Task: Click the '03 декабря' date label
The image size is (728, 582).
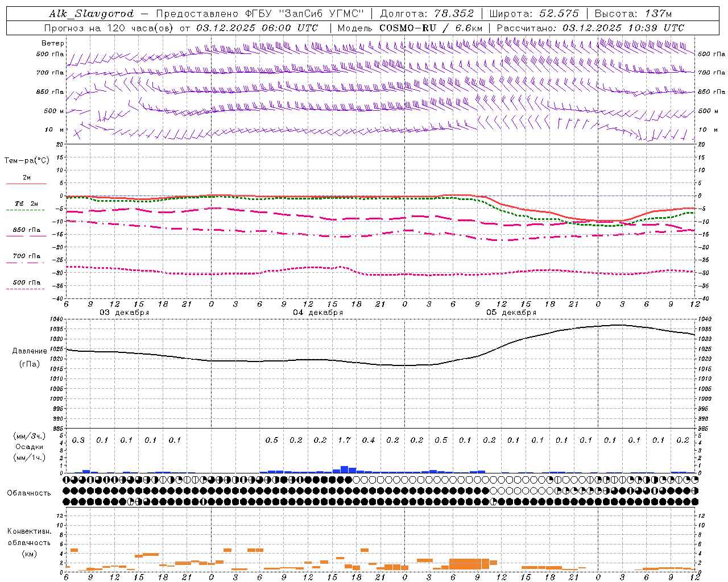Action: pos(125,313)
